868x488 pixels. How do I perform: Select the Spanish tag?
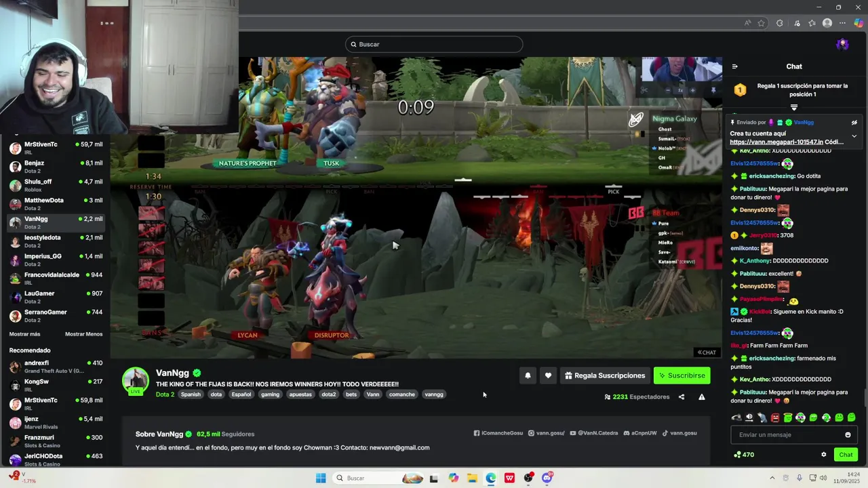(191, 394)
